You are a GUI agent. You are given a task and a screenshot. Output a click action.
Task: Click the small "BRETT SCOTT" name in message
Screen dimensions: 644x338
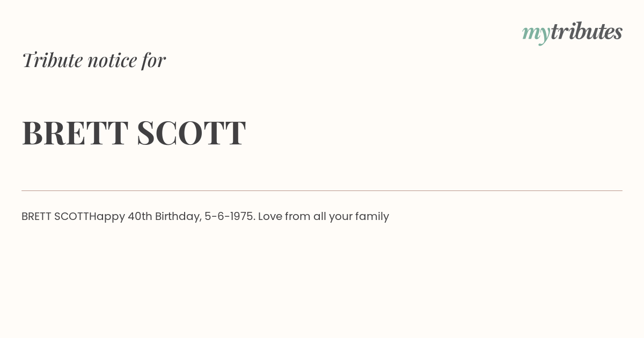click(x=55, y=216)
